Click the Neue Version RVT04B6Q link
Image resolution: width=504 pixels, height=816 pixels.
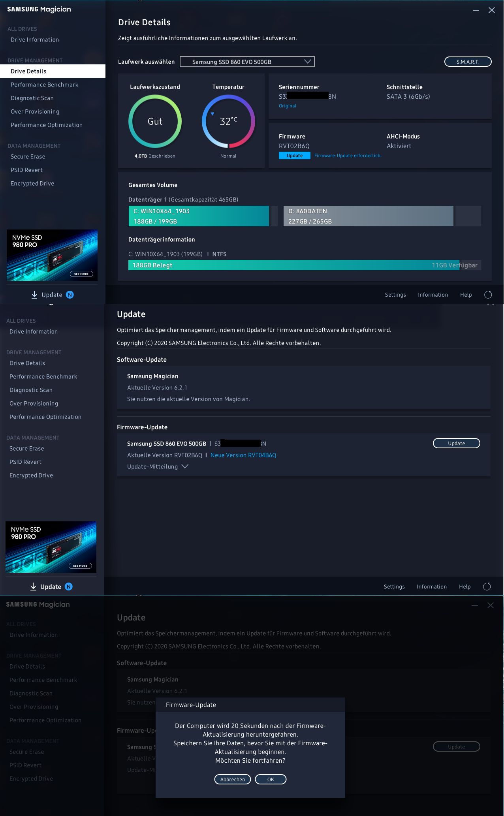[243, 455]
